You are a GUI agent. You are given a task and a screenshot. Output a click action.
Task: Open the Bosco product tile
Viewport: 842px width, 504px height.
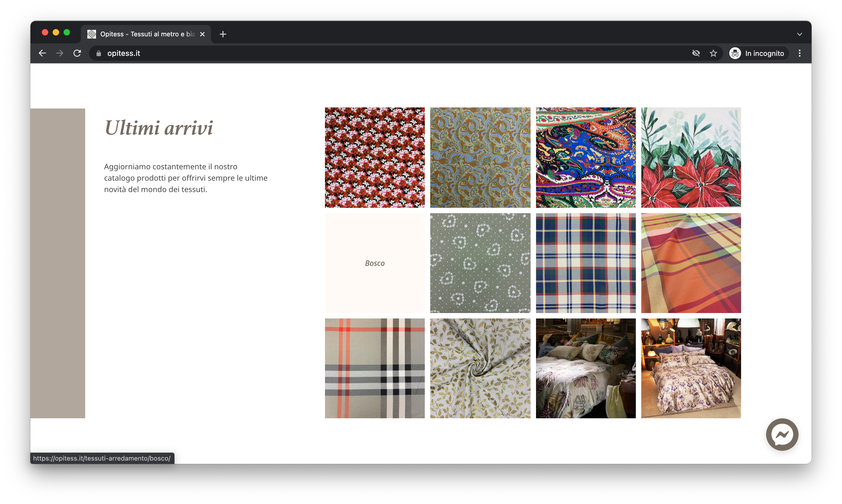pyautogui.click(x=375, y=263)
